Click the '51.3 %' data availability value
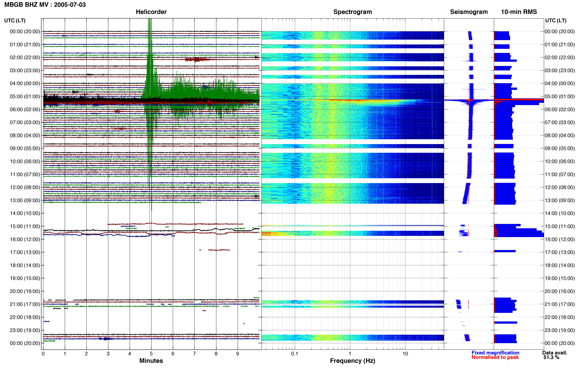This screenshot has height=368, width=588. click(552, 357)
